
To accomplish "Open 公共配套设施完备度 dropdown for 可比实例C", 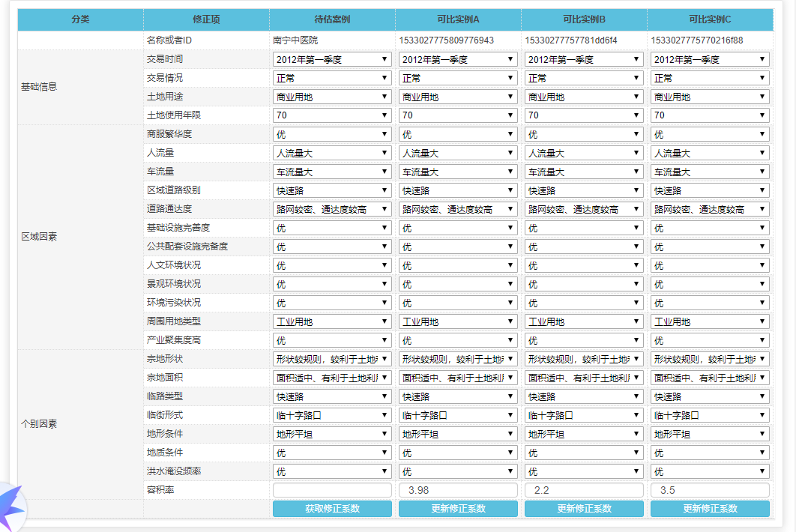I will (710, 247).
